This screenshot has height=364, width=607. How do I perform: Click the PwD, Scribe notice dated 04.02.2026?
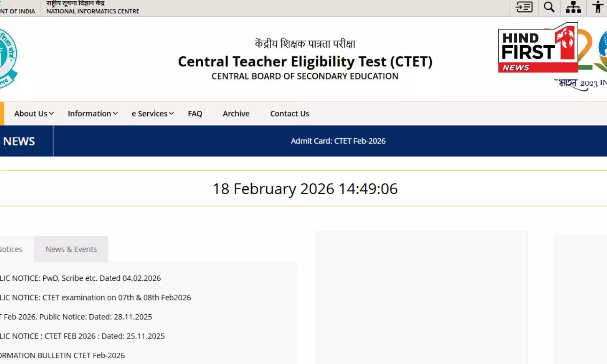80,278
